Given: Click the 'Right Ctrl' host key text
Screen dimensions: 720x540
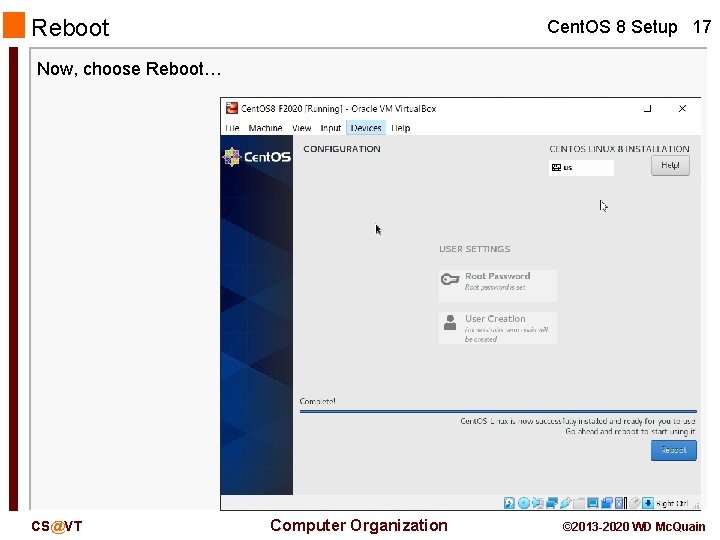Looking at the screenshot, I should tap(672, 504).
